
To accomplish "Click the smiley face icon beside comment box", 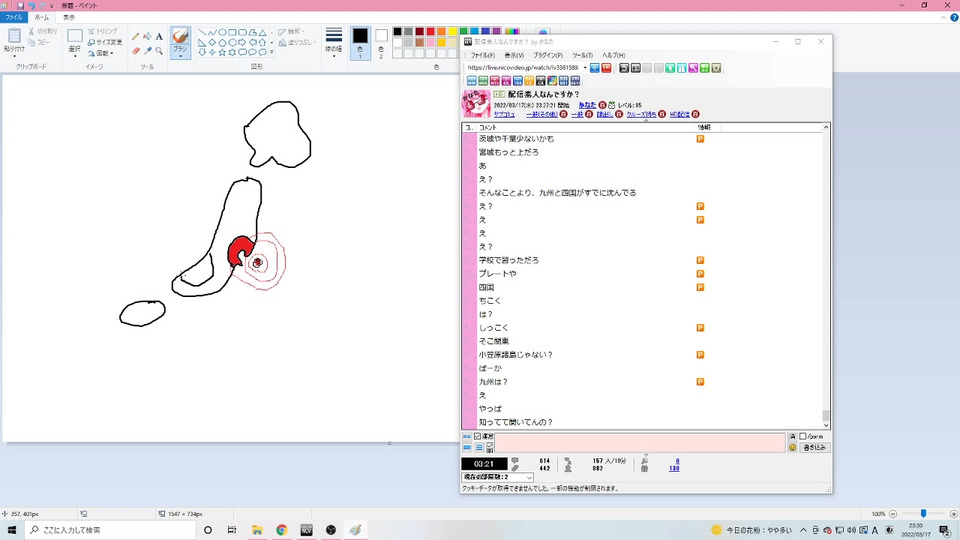I will click(x=792, y=448).
